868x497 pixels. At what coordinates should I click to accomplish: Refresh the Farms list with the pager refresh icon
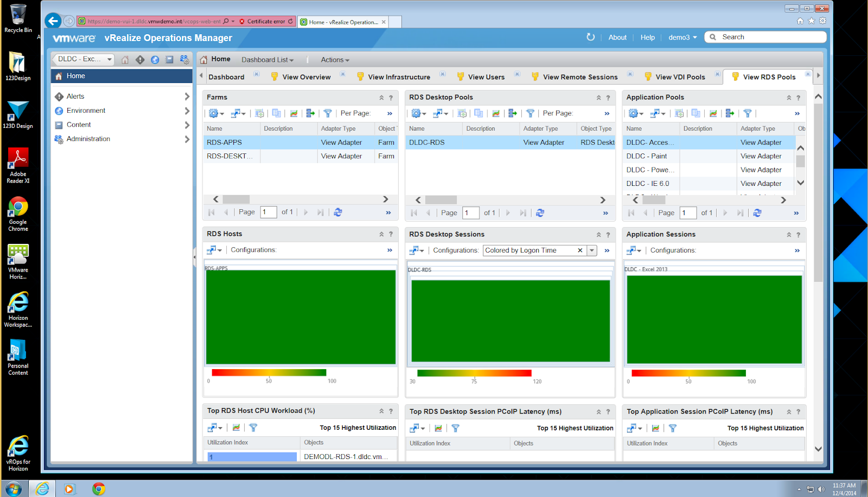pos(338,212)
